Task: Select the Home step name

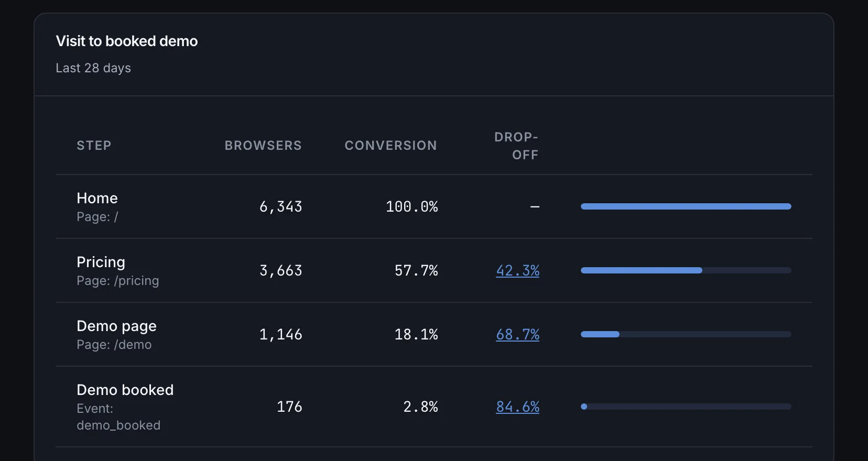Action: click(x=97, y=198)
